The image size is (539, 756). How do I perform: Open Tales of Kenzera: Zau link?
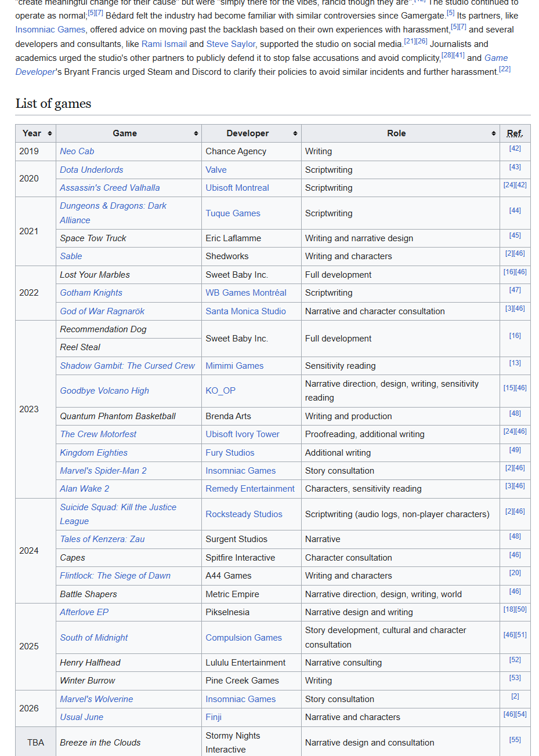[102, 539]
